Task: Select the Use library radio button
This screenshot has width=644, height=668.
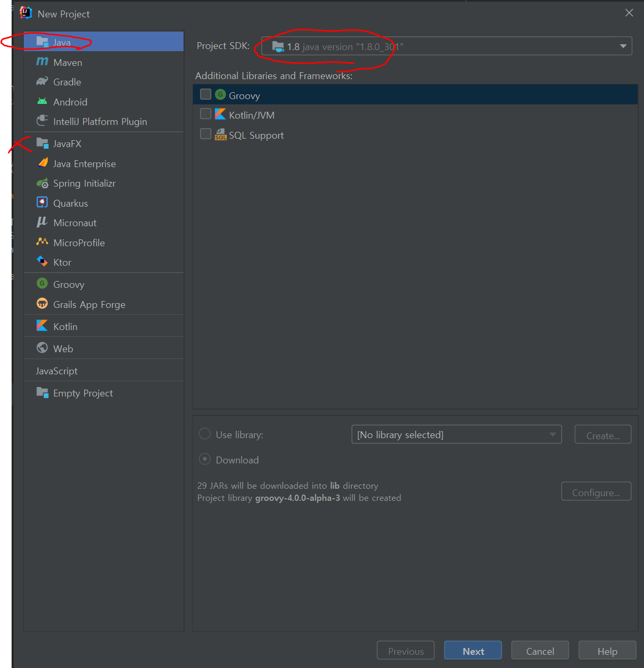Action: point(205,434)
